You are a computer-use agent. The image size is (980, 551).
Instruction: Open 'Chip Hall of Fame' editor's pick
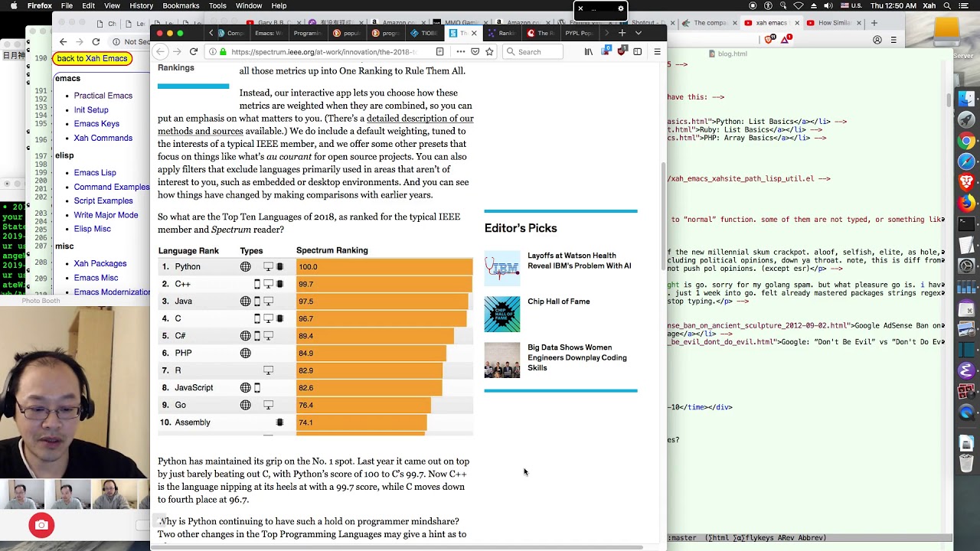tap(559, 302)
